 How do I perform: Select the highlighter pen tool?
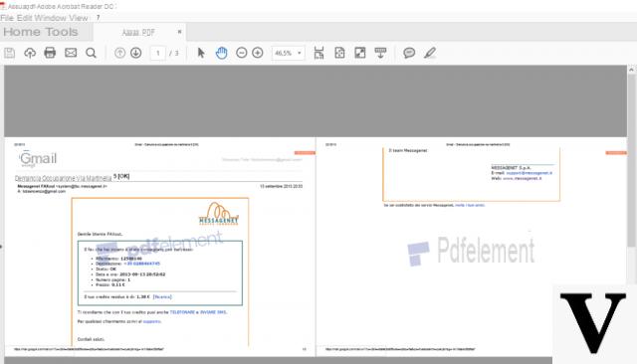click(x=430, y=53)
